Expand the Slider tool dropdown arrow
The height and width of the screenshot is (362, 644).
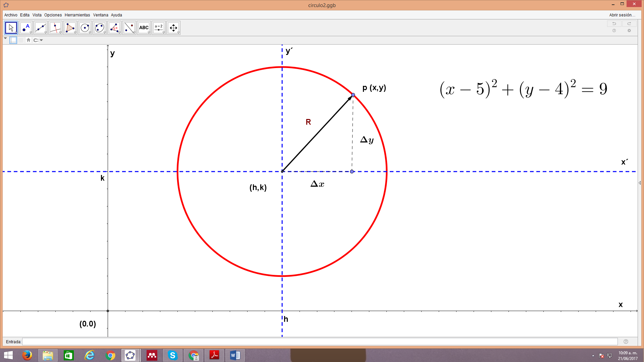164,33
